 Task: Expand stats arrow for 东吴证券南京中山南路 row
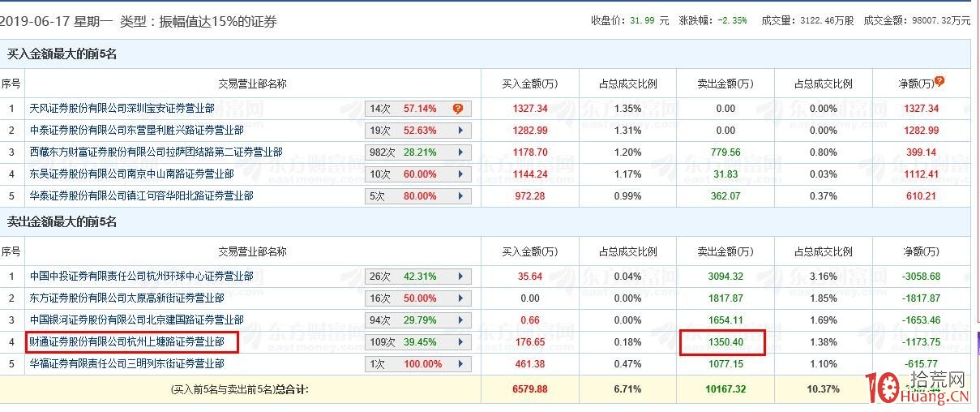point(460,174)
